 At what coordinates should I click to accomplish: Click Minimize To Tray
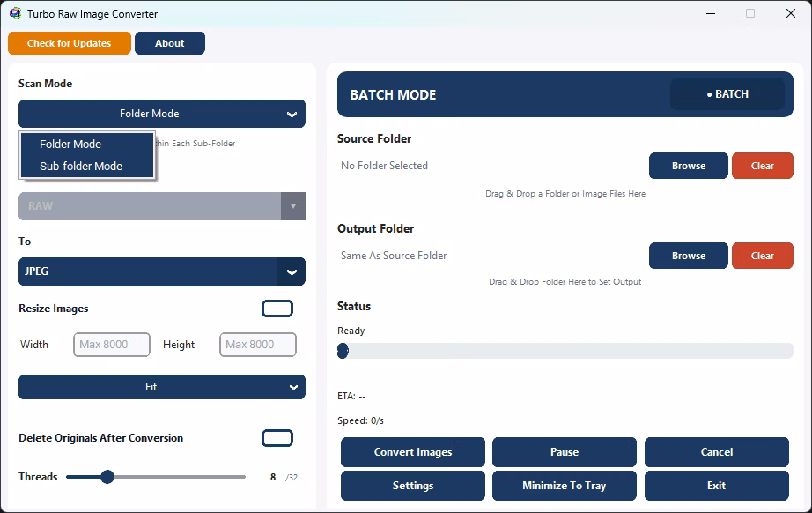coord(565,486)
